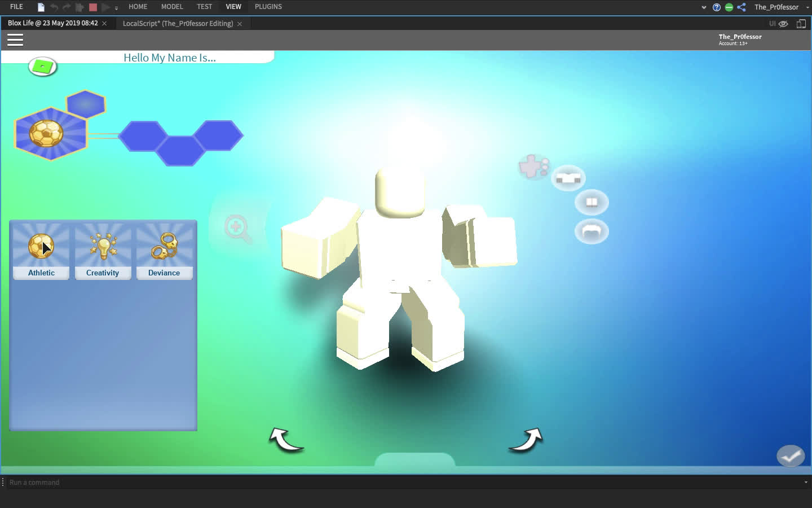Click the redo arrow in the top toolbar
The width and height of the screenshot is (812, 508).
pyautogui.click(x=67, y=7)
